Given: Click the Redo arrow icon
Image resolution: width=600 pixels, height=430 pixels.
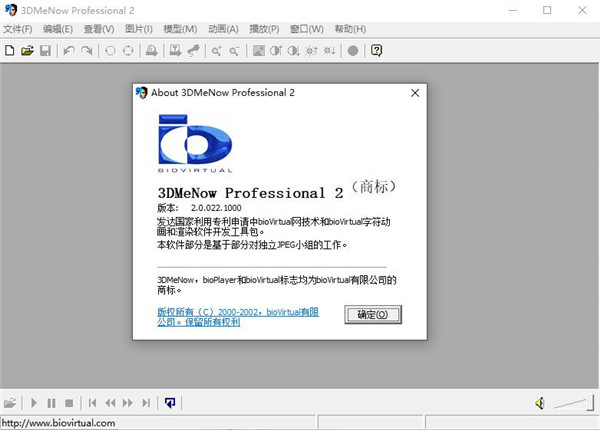Looking at the screenshot, I should click(87, 50).
